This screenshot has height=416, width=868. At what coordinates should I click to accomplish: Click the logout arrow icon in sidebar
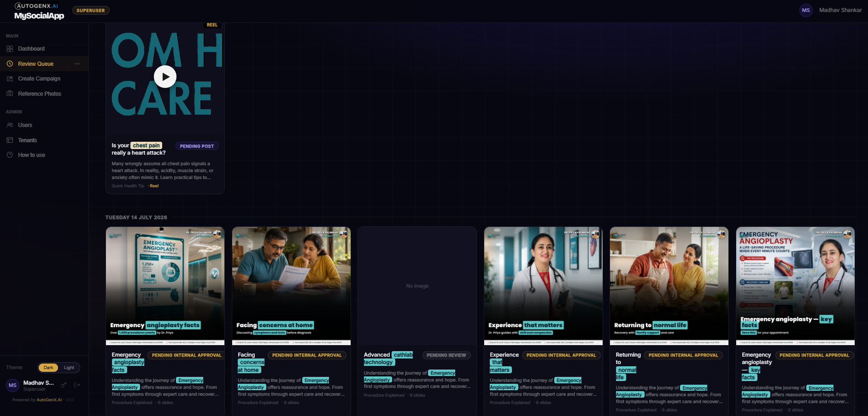click(x=77, y=385)
